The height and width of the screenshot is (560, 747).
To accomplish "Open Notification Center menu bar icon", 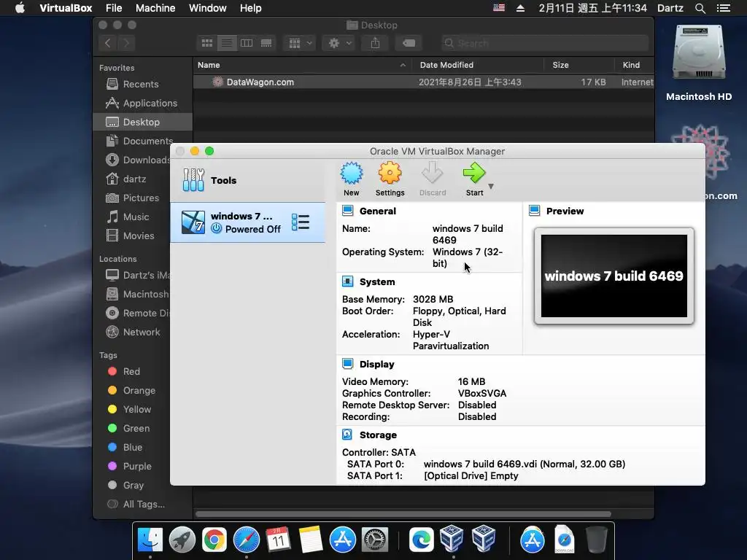I will [724, 8].
